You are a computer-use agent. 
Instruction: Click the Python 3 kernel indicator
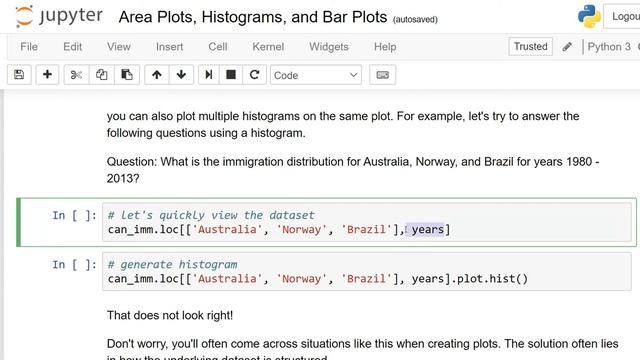pos(609,47)
